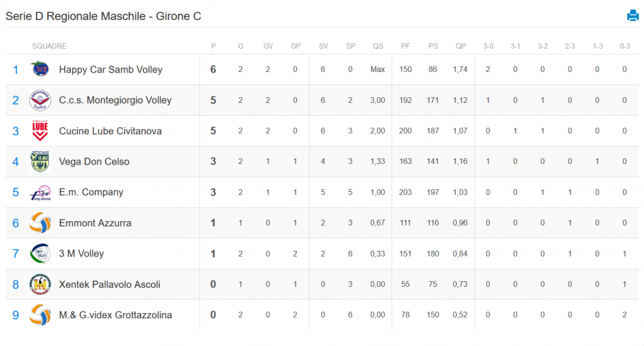
Task: Click the E.m. Company logo
Action: coord(40,192)
